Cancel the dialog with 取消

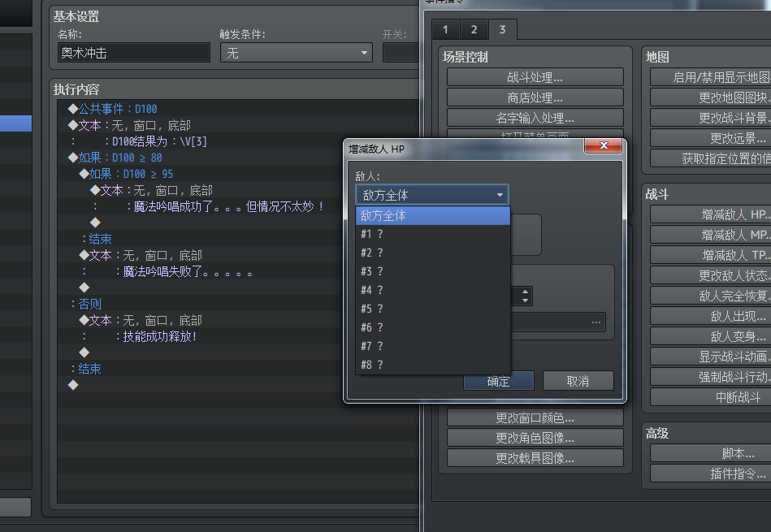pyautogui.click(x=578, y=381)
